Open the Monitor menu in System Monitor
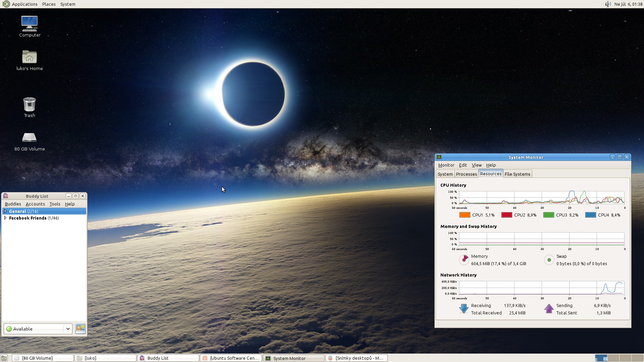 pyautogui.click(x=446, y=165)
